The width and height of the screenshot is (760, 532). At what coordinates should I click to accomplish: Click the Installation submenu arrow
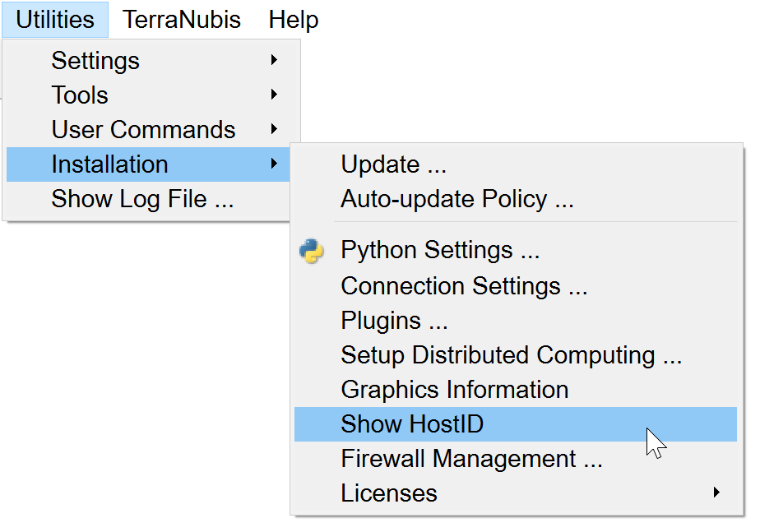274,164
